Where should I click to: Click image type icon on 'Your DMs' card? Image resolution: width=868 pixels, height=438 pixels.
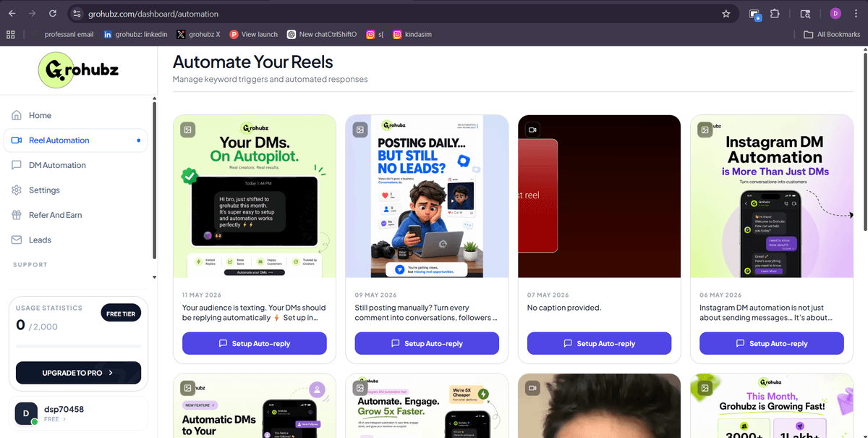[x=187, y=130]
